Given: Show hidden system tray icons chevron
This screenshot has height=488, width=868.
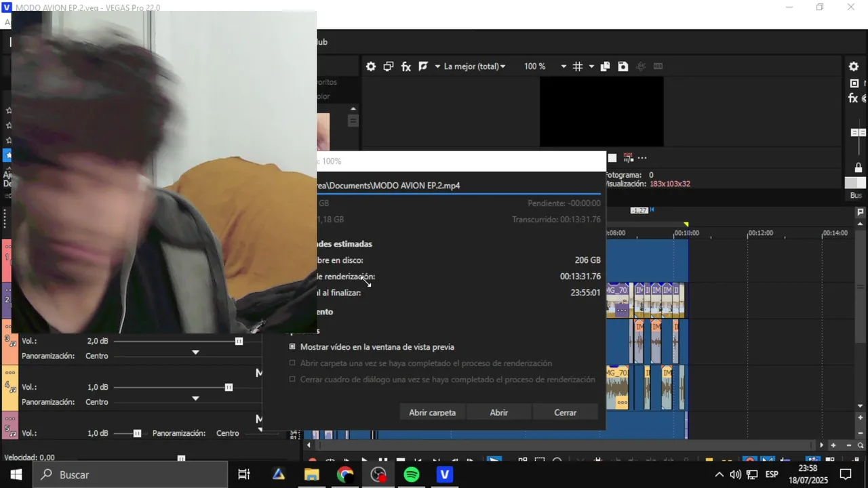Looking at the screenshot, I should [x=719, y=474].
